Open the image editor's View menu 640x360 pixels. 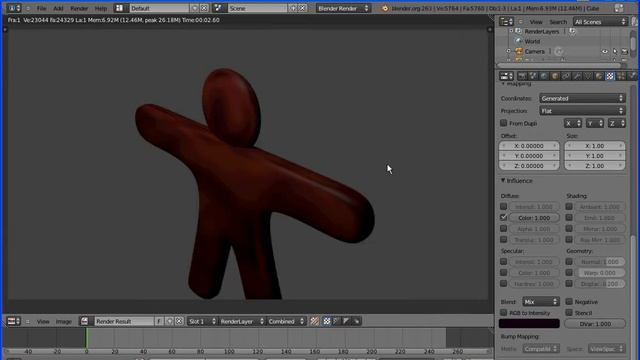coord(43,322)
